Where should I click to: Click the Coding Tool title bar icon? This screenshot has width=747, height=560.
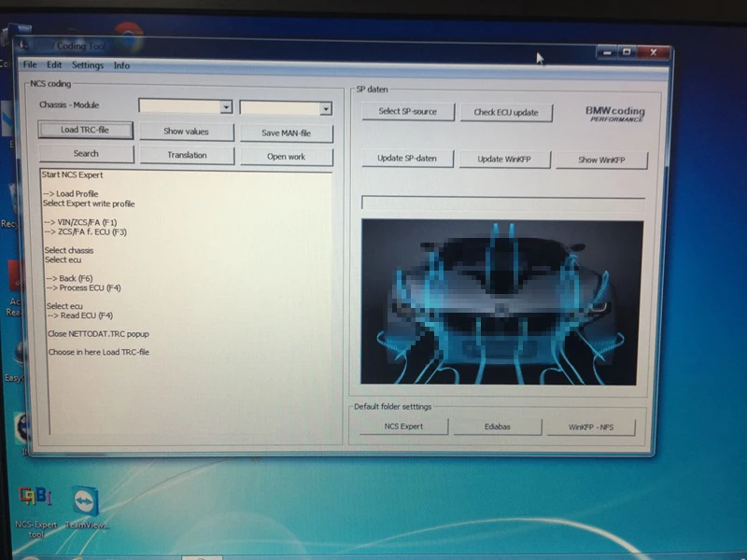click(23, 45)
